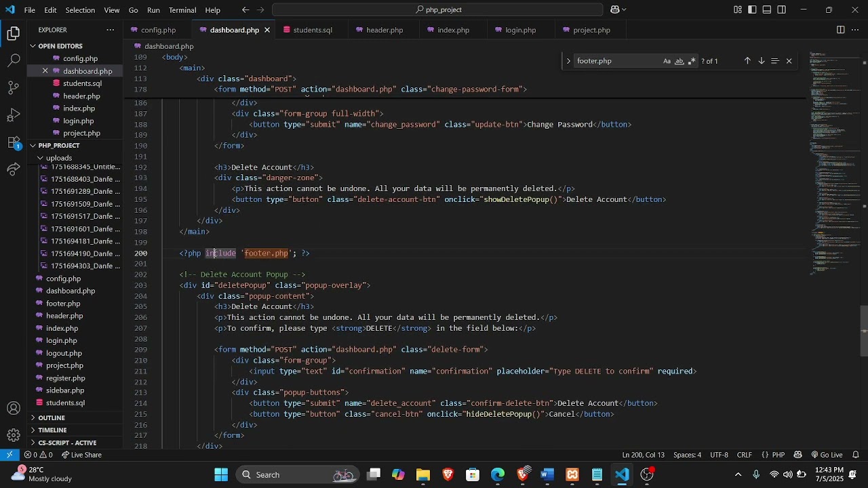The width and height of the screenshot is (868, 488).
Task: Switch to the project.php tab
Action: [591, 30]
